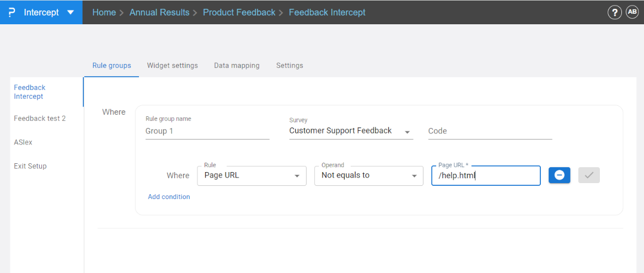The width and height of the screenshot is (644, 273).
Task: Open the help question mark icon
Action: (615, 12)
